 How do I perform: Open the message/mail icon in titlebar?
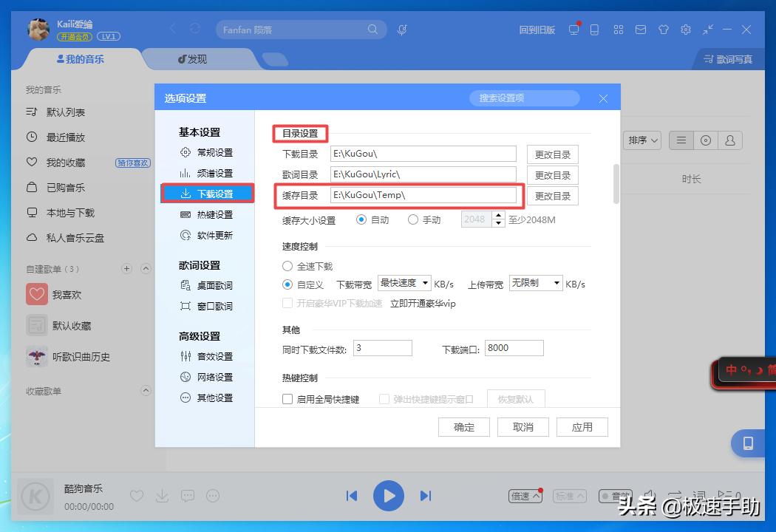[x=641, y=30]
